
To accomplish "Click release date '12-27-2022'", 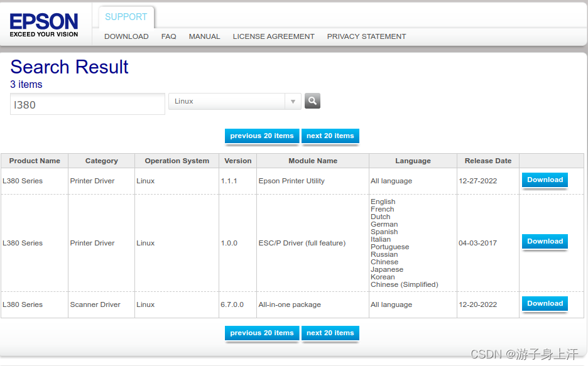I will click(477, 181).
